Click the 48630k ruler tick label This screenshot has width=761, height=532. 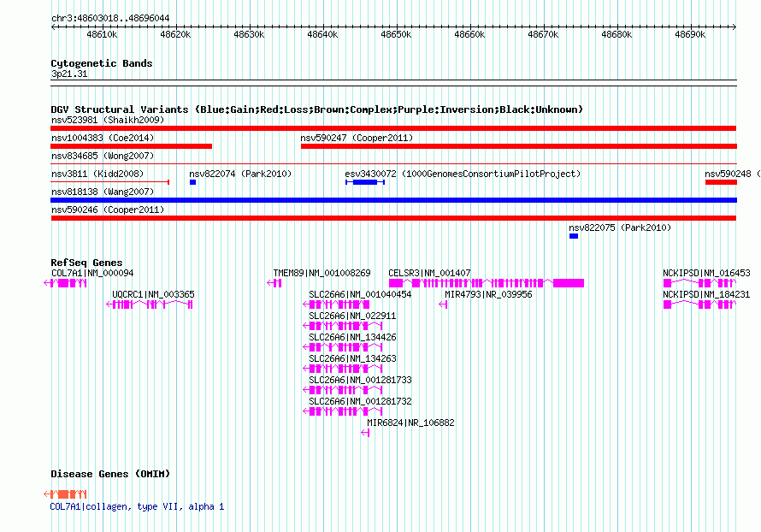click(x=249, y=34)
